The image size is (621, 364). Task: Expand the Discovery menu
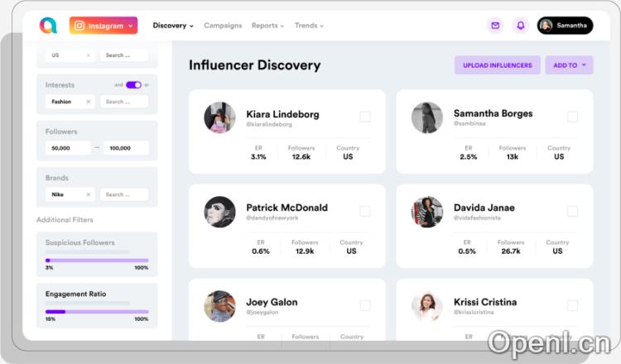173,26
